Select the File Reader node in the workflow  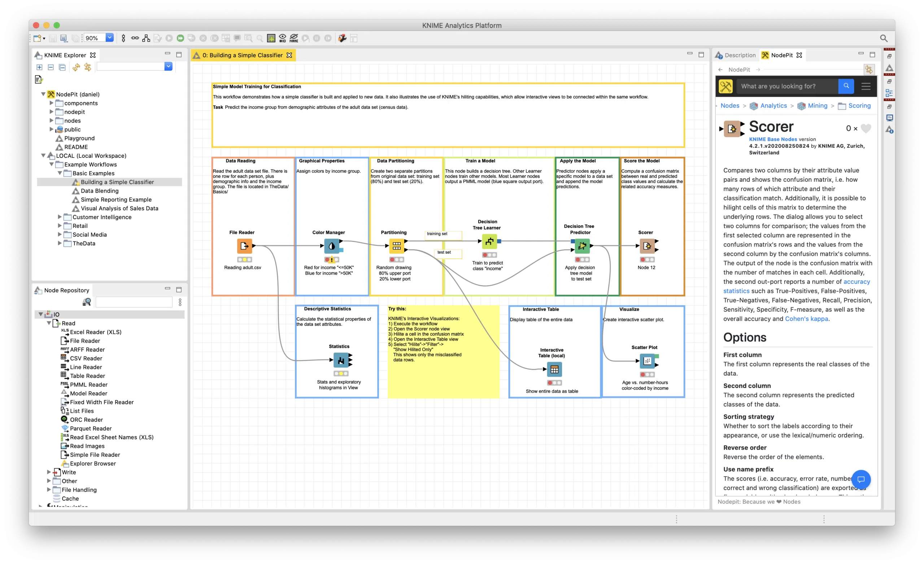tap(244, 246)
